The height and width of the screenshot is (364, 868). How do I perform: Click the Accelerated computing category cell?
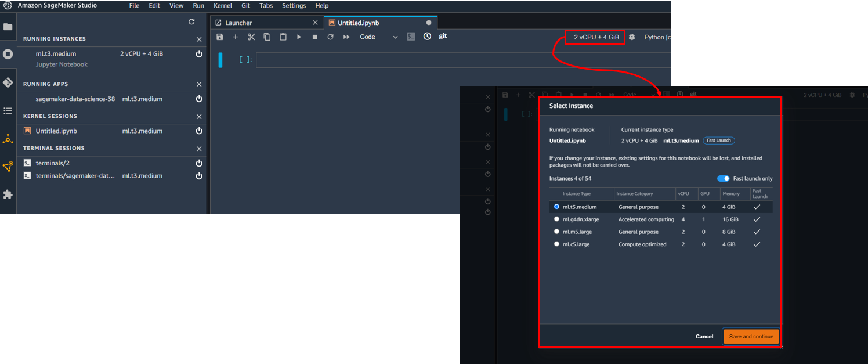(646, 219)
